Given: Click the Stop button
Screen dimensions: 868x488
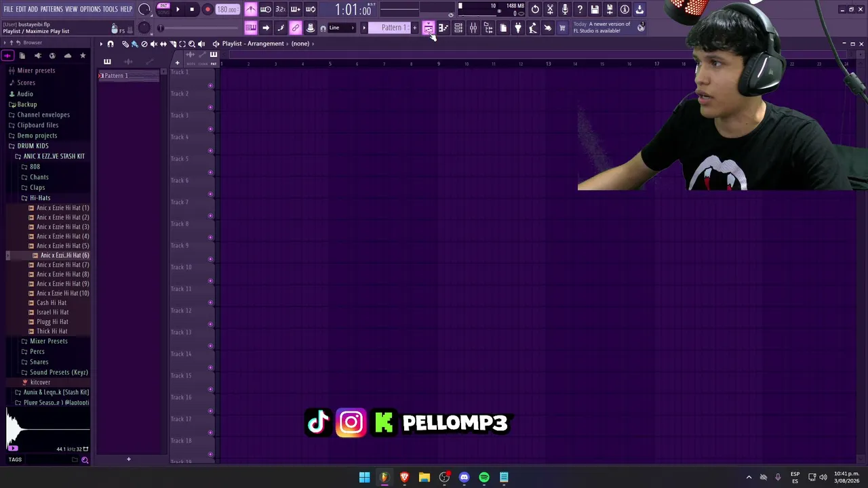Looking at the screenshot, I should coord(193,9).
